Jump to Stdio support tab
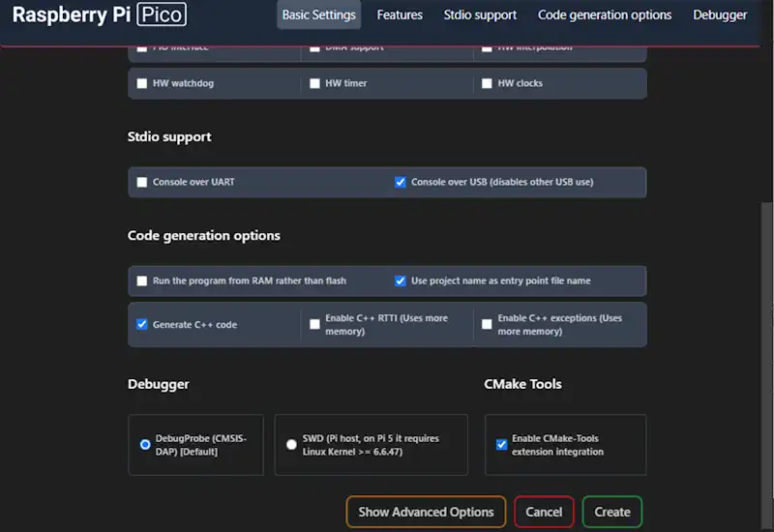774x532 pixels. pos(480,15)
